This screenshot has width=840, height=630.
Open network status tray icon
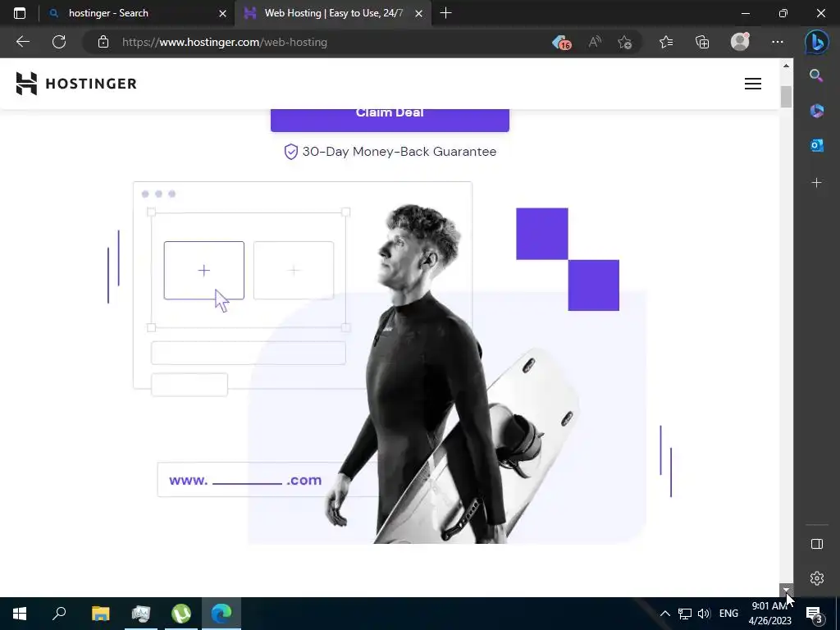pos(685,614)
